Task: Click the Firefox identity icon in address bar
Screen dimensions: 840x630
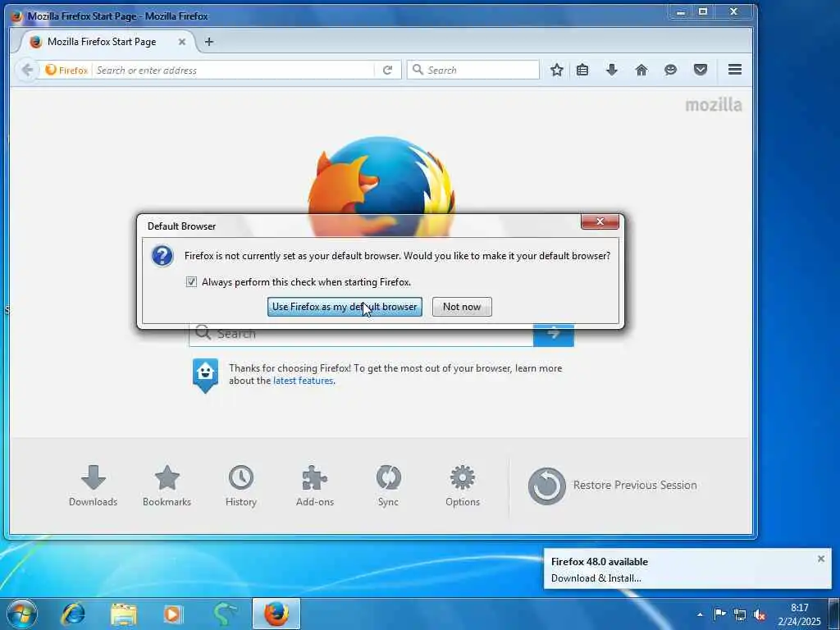Action: tap(66, 71)
